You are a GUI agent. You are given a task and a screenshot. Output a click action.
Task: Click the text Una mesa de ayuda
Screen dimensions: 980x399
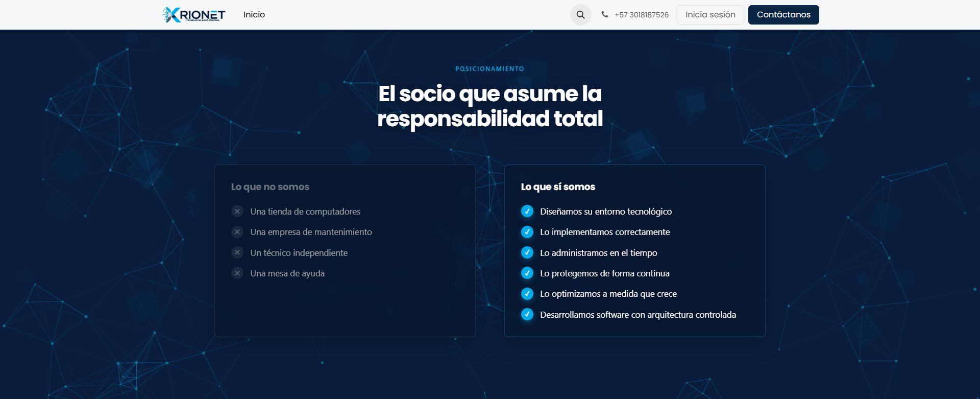[x=287, y=273]
